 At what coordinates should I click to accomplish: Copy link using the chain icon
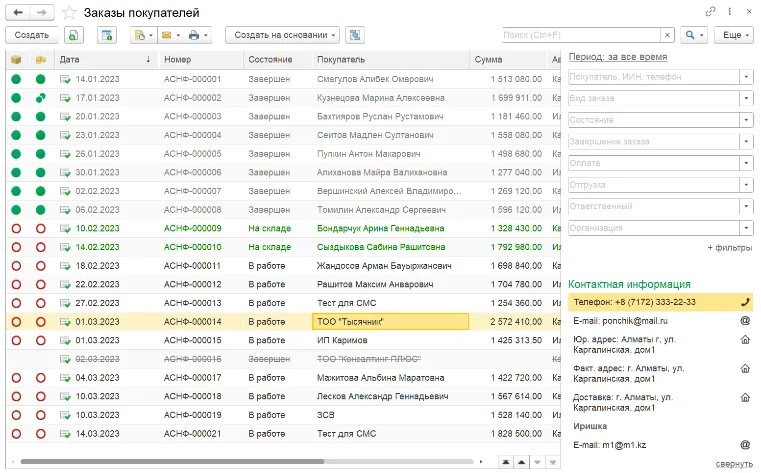point(711,11)
